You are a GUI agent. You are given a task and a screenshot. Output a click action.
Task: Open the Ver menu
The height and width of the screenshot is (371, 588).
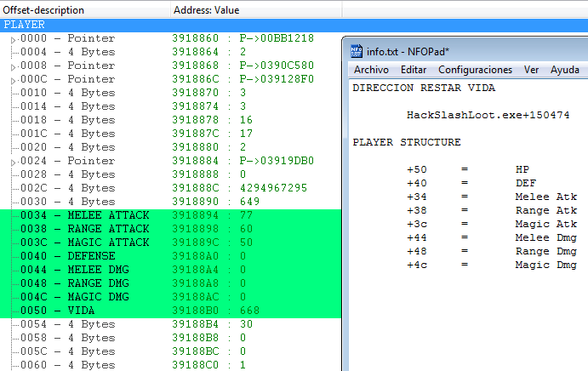click(531, 70)
